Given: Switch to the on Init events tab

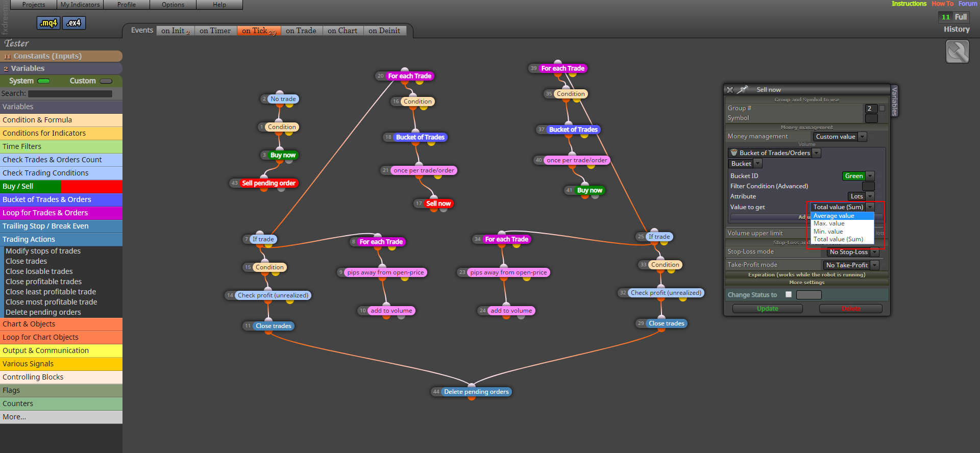Looking at the screenshot, I should point(175,31).
